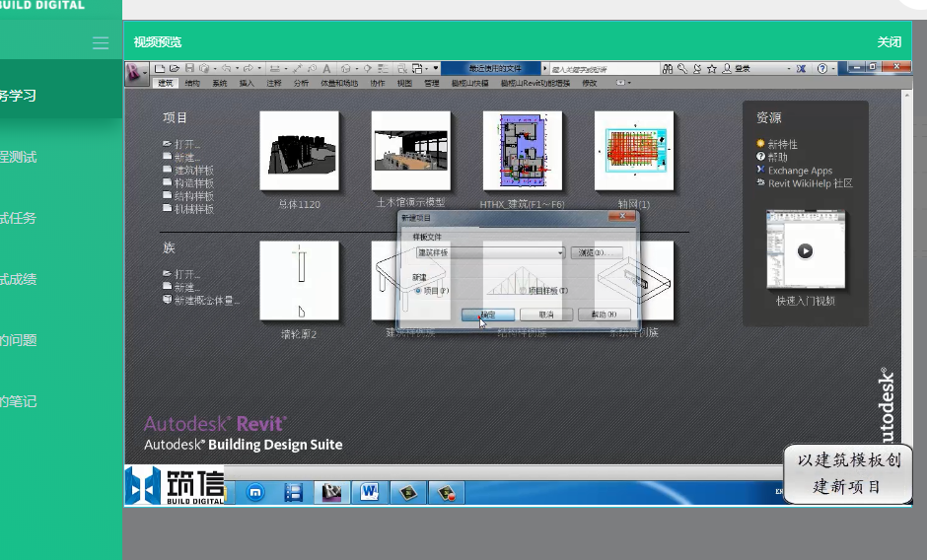The width and height of the screenshot is (927, 560).
Task: Switch to the 注释 ribbon tab
Action: pos(274,83)
